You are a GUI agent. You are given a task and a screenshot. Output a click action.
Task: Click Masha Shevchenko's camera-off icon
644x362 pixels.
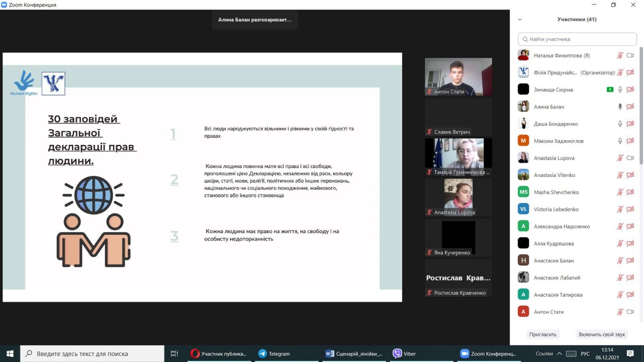tap(630, 192)
